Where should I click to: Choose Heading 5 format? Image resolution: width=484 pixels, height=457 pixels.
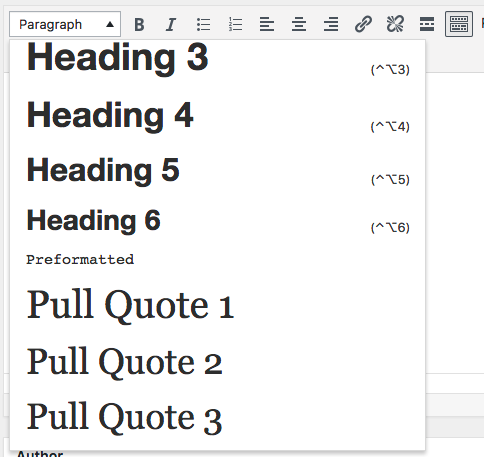point(218,170)
